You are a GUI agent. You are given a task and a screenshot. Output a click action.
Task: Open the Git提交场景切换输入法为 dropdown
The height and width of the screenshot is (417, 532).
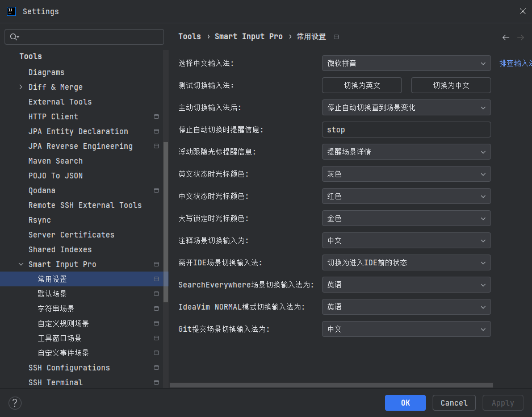click(406, 329)
